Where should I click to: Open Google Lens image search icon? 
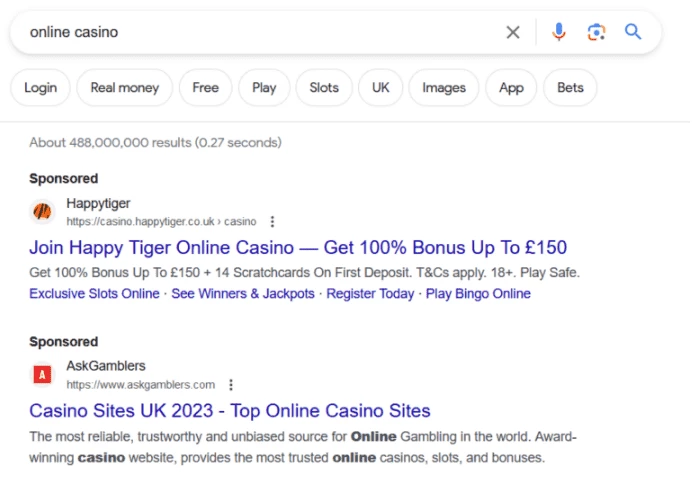click(596, 32)
